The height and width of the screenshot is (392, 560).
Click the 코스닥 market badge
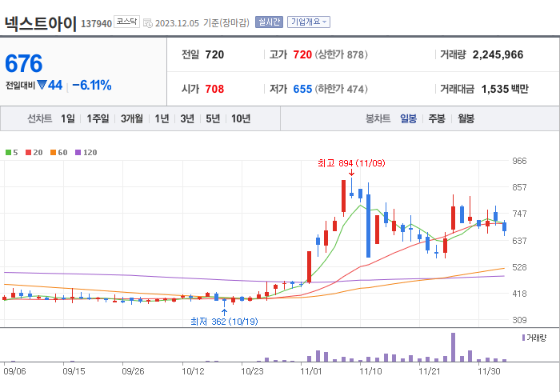pyautogui.click(x=126, y=22)
